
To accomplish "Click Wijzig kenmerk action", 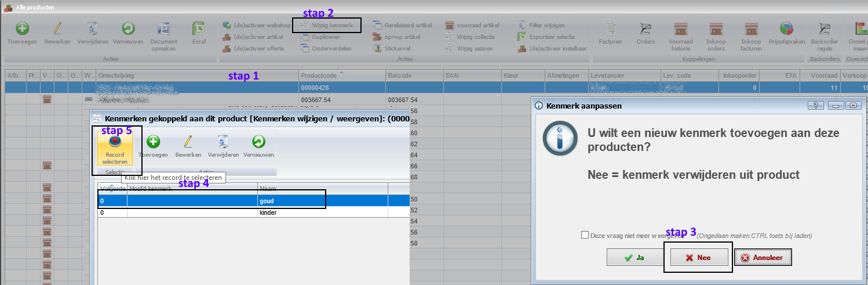I will click(326, 26).
